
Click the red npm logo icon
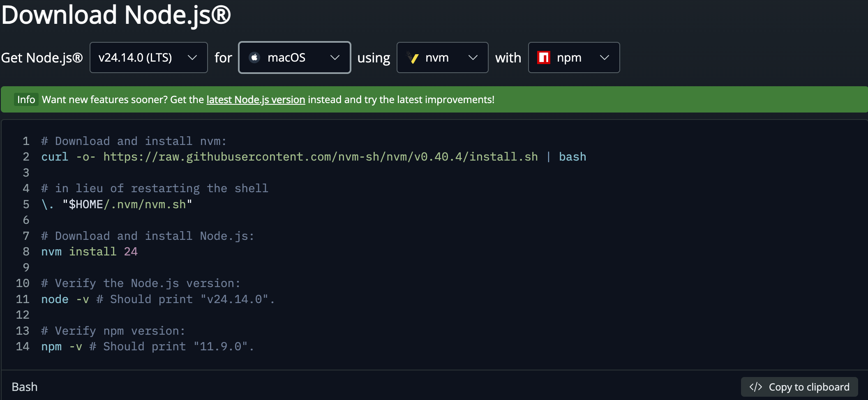click(544, 57)
